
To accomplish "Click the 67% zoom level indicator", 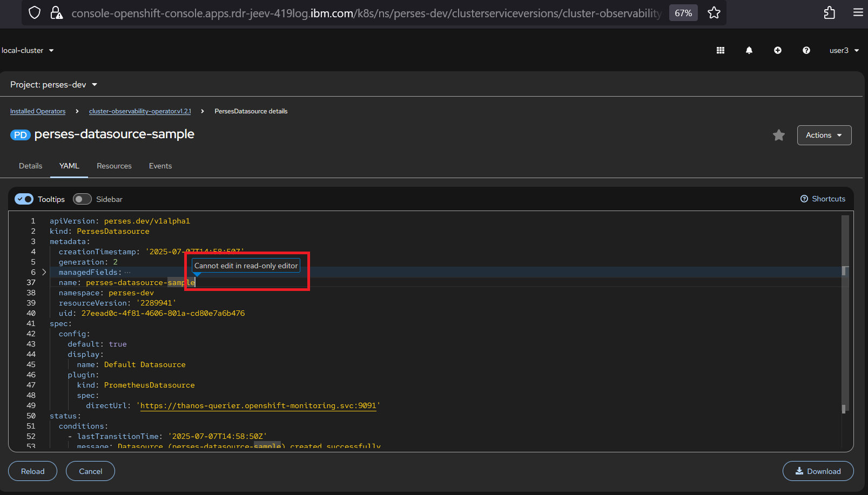I will click(x=683, y=13).
